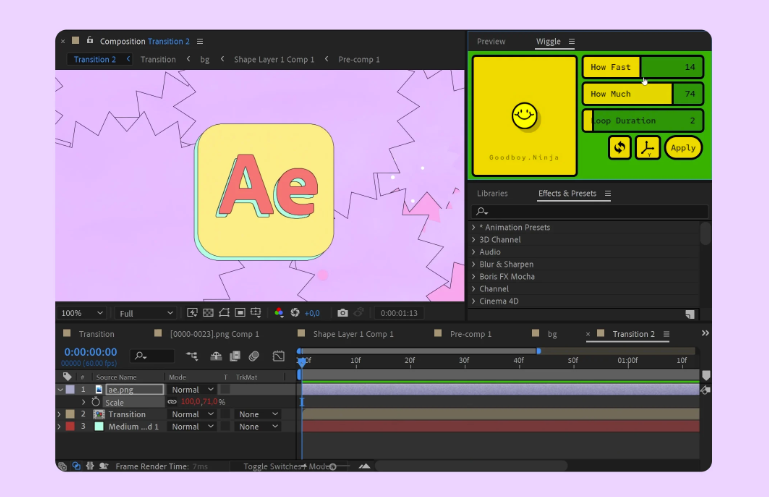Take a snapshot with the camera icon
769x497 pixels.
click(x=343, y=313)
